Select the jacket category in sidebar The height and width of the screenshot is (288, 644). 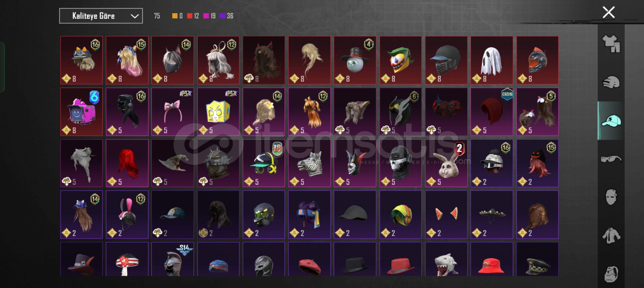pos(611,236)
